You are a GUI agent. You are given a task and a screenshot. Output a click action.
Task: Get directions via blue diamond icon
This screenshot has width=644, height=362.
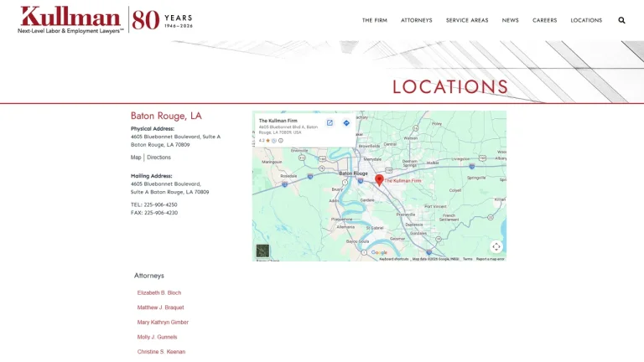[x=346, y=122]
